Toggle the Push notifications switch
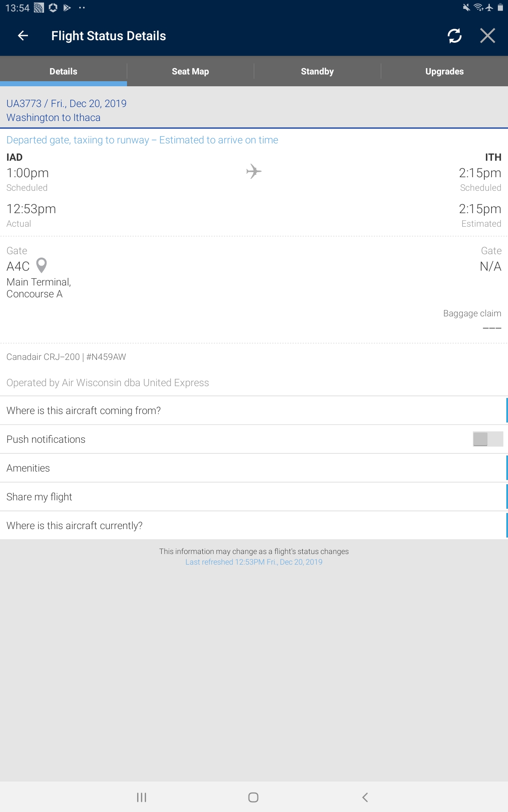The height and width of the screenshot is (812, 508). click(488, 439)
